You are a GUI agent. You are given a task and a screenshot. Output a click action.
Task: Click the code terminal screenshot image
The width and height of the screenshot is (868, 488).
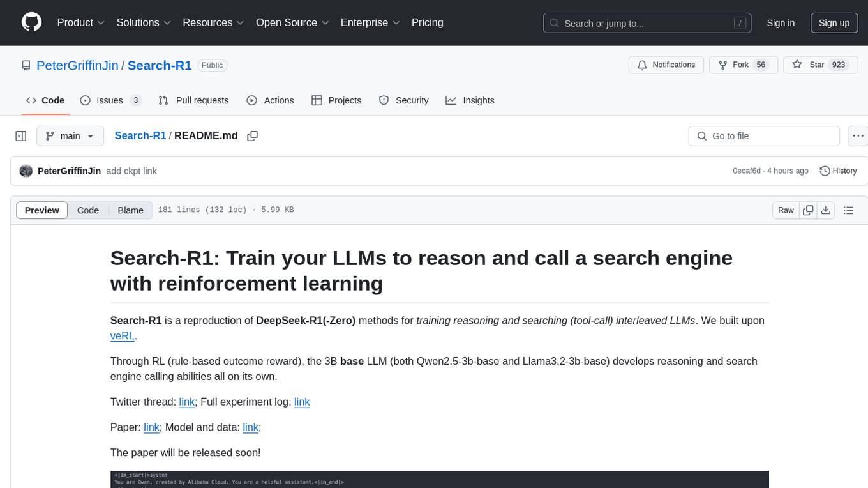pos(440,479)
